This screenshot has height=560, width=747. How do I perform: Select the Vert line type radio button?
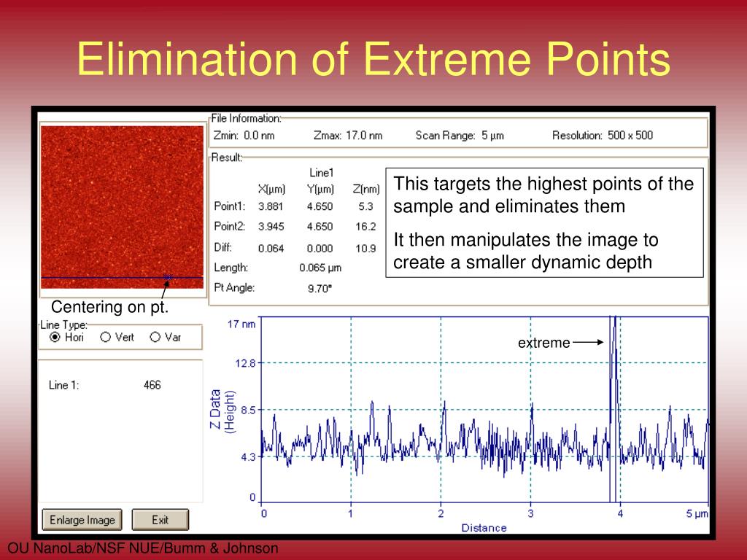pyautogui.click(x=105, y=337)
